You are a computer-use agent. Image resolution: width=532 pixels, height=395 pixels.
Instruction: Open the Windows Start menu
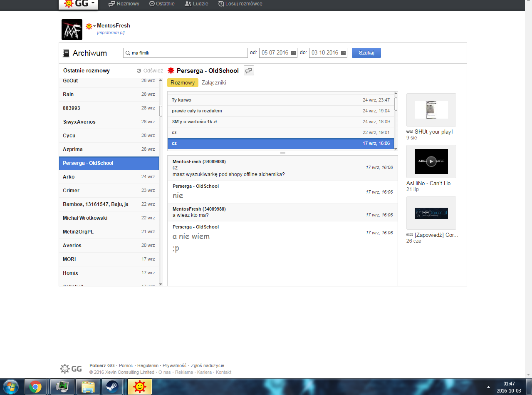tap(11, 387)
